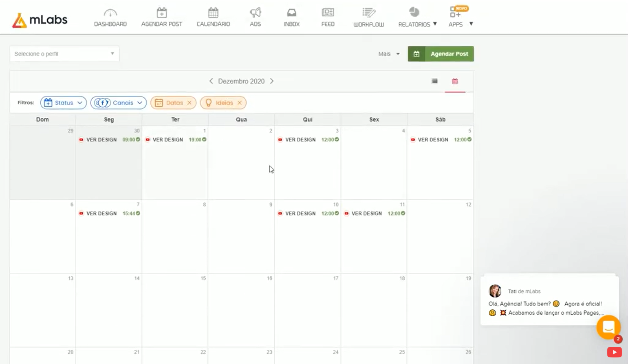Click YouTube icon on Sex 11 post
Viewport: 628px width, 364px height.
346,213
